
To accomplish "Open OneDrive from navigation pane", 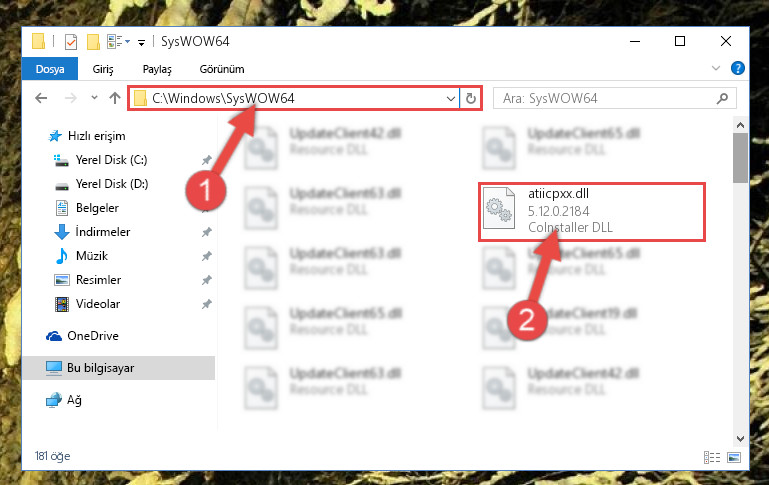I will 93,336.
